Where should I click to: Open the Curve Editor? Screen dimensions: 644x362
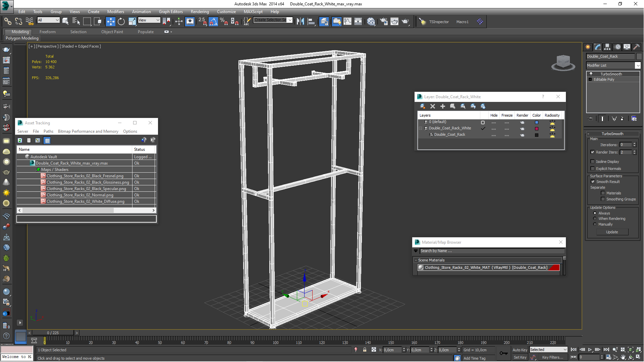pos(347,21)
